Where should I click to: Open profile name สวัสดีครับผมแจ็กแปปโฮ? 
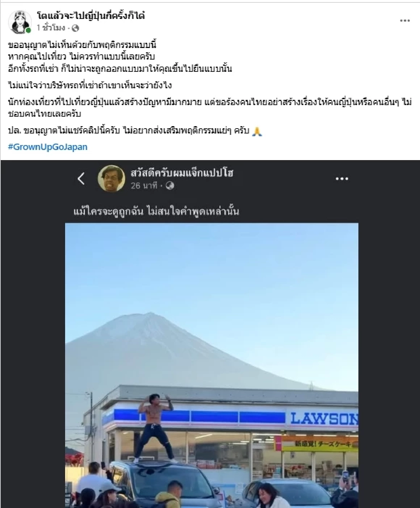[182, 173]
